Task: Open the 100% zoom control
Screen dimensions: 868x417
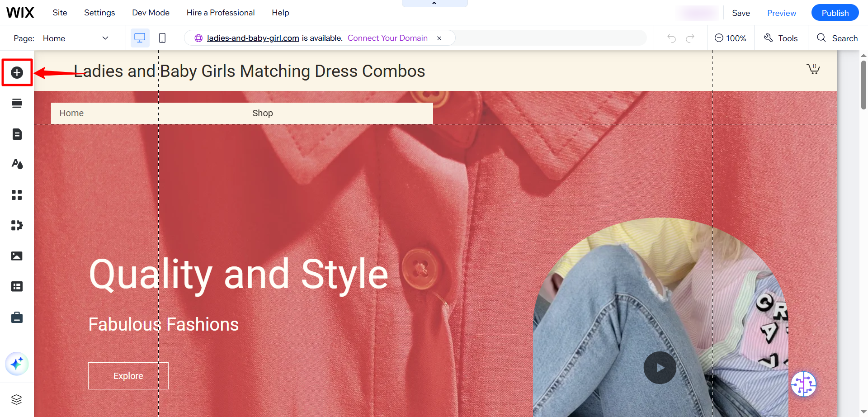Action: coord(731,38)
